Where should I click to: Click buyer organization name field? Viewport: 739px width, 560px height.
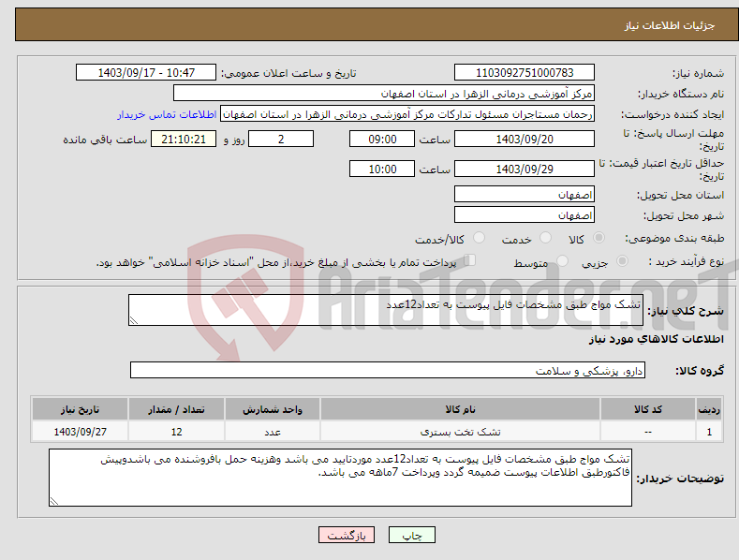tap(384, 94)
